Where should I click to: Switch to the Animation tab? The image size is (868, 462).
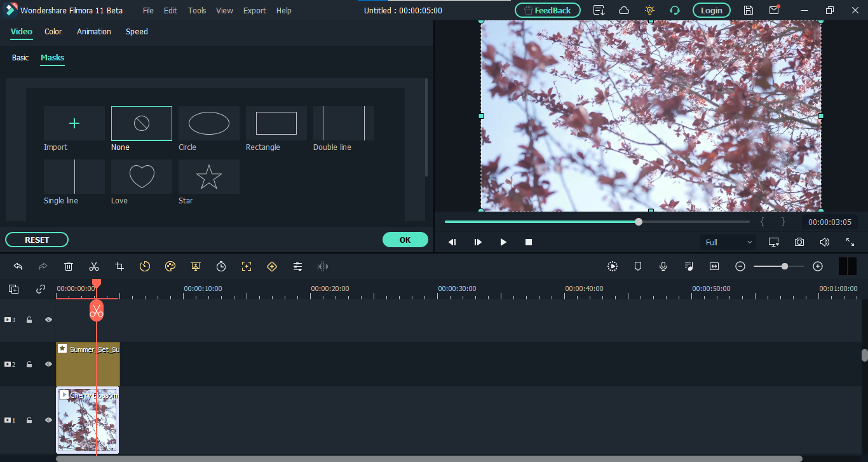point(94,31)
